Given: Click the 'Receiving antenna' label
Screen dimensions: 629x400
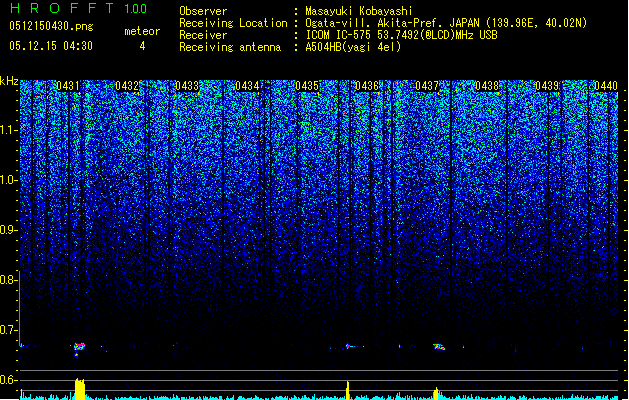Looking at the screenshot, I should 230,47.
